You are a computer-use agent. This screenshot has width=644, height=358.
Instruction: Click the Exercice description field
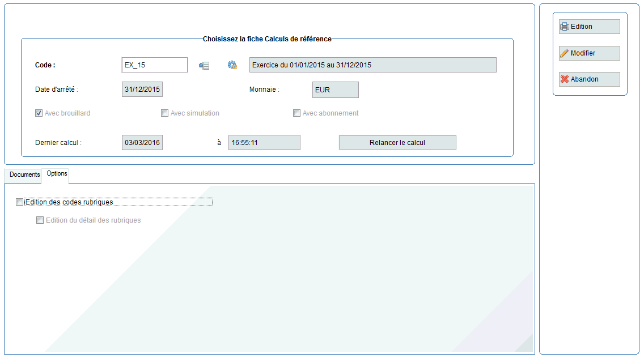(x=372, y=65)
